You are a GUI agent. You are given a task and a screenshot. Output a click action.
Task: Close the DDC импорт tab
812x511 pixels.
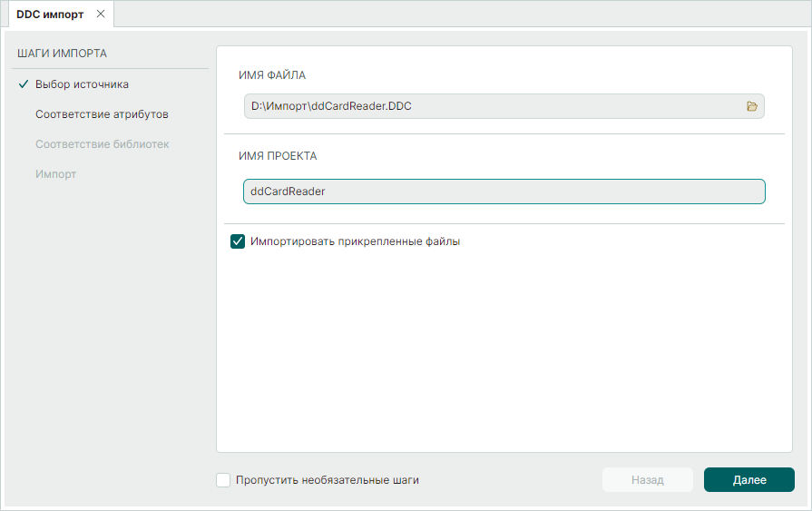coord(101,14)
